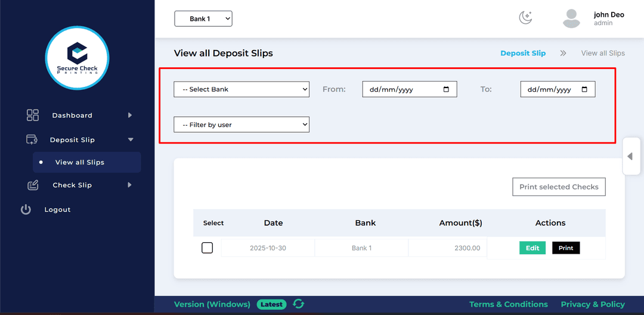
Task: Open the Bank 1 dropdown in header
Action: pos(203,19)
